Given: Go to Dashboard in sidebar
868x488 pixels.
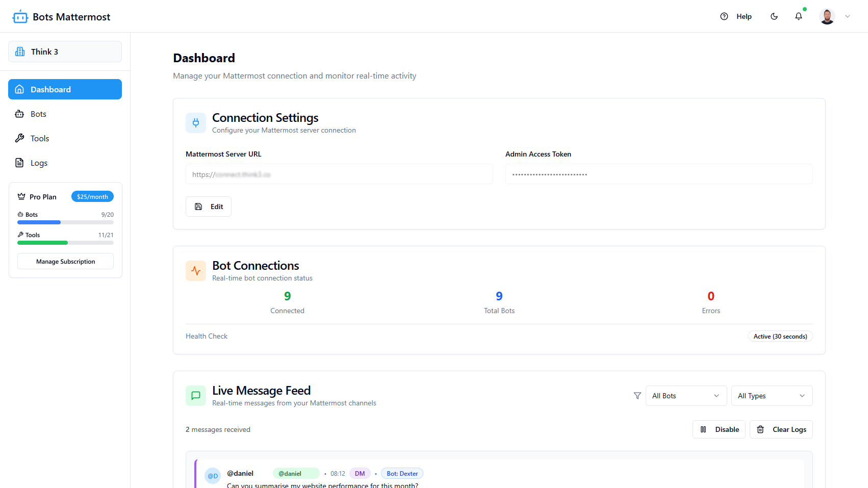Looking at the screenshot, I should (65, 89).
